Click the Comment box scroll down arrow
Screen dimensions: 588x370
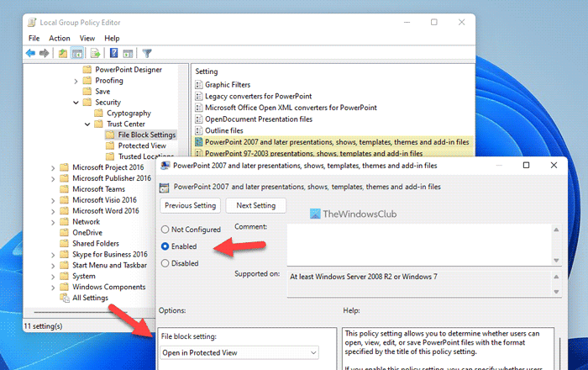click(x=556, y=260)
